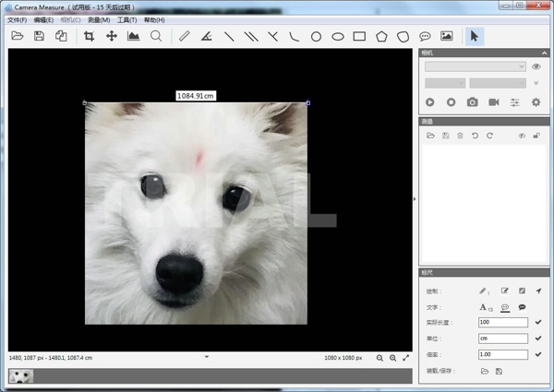Screen dimensions: 554x392
Task: Open the 工具(T) menu
Action: click(126, 19)
